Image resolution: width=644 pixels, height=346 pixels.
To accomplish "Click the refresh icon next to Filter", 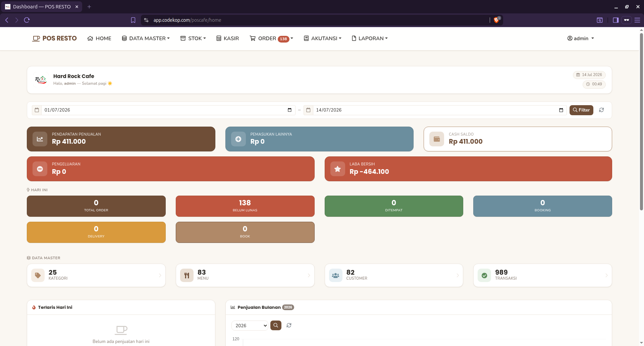I will point(602,110).
